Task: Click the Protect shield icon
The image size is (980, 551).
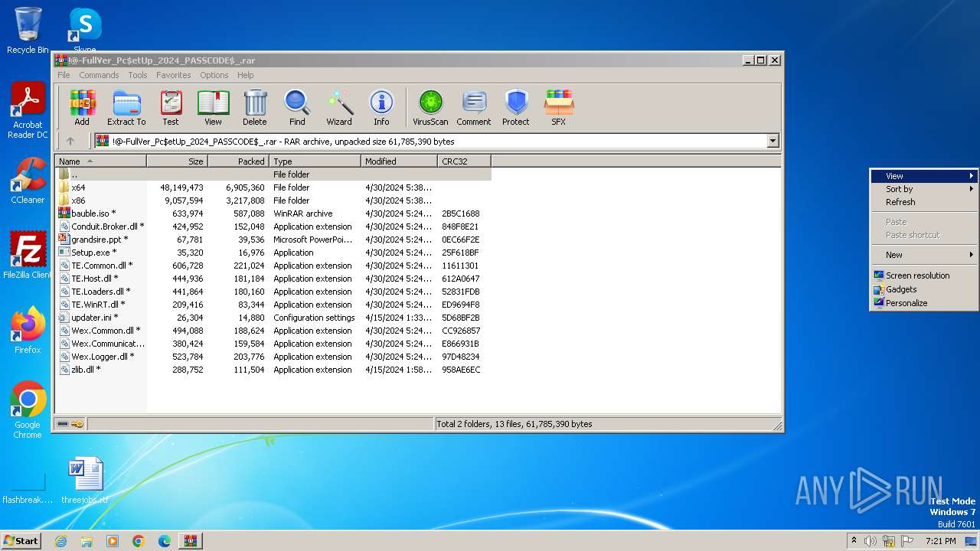Action: click(516, 107)
